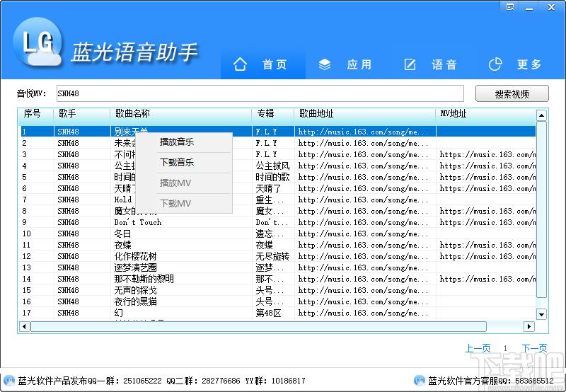Click the horizontal scrollbar right arrow
566x392 pixels.
coord(529,327)
